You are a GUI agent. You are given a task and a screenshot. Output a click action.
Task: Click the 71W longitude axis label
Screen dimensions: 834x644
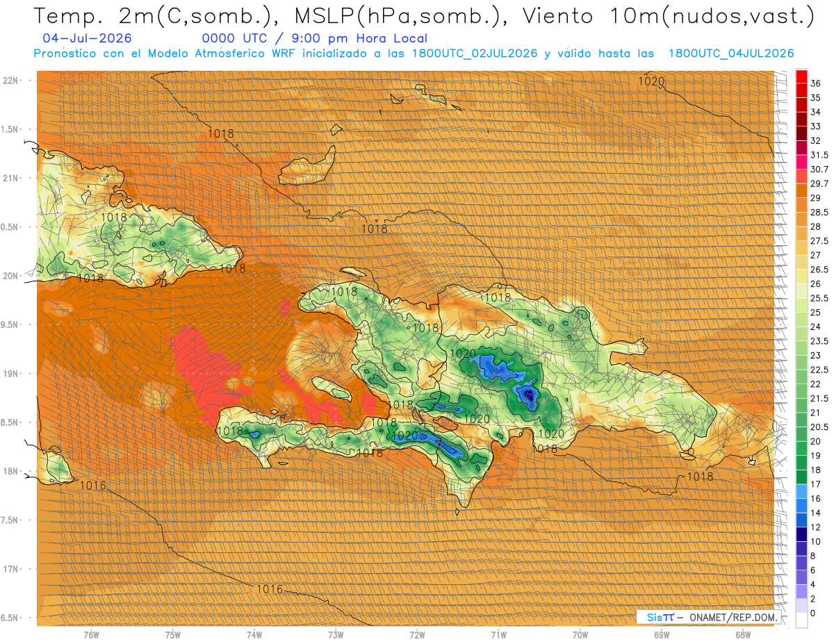pyautogui.click(x=499, y=634)
